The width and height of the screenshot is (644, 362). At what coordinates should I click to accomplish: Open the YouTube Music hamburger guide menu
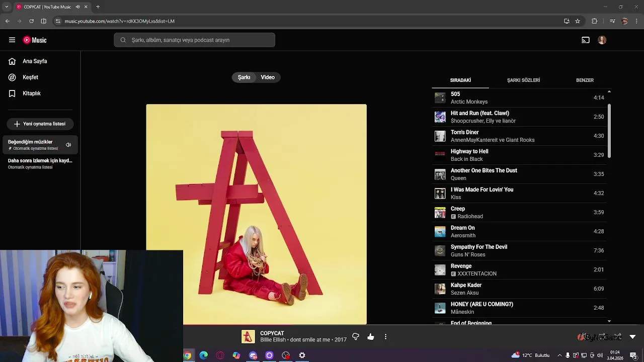click(12, 40)
